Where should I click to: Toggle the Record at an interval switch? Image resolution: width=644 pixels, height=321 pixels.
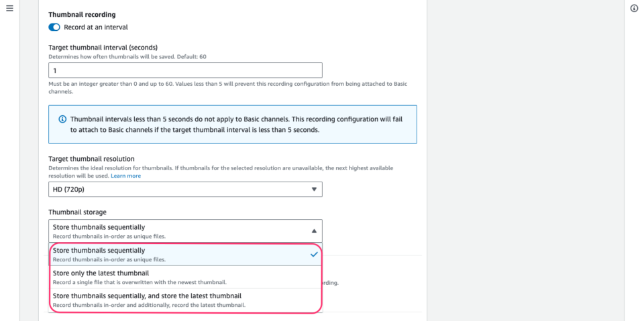[x=54, y=27]
